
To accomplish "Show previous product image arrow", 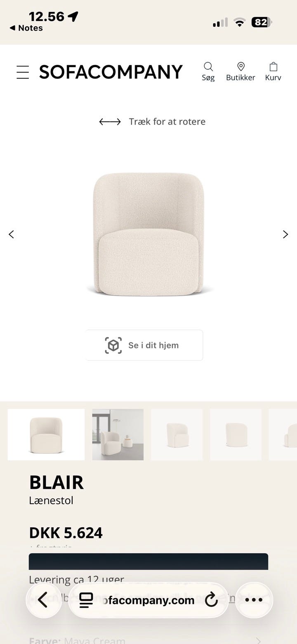I will click(x=11, y=234).
